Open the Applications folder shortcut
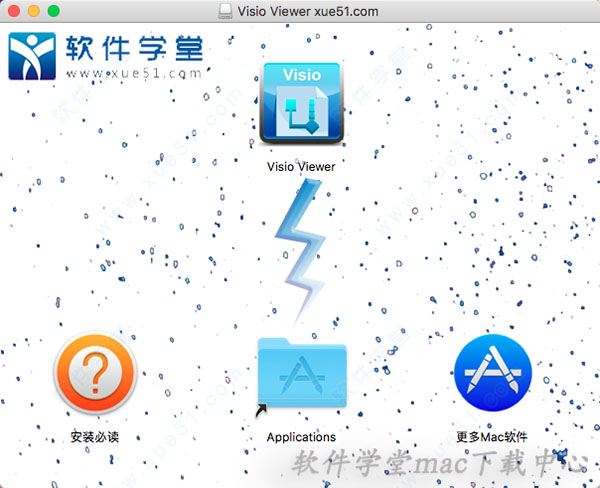The width and height of the screenshot is (600, 488). click(302, 375)
